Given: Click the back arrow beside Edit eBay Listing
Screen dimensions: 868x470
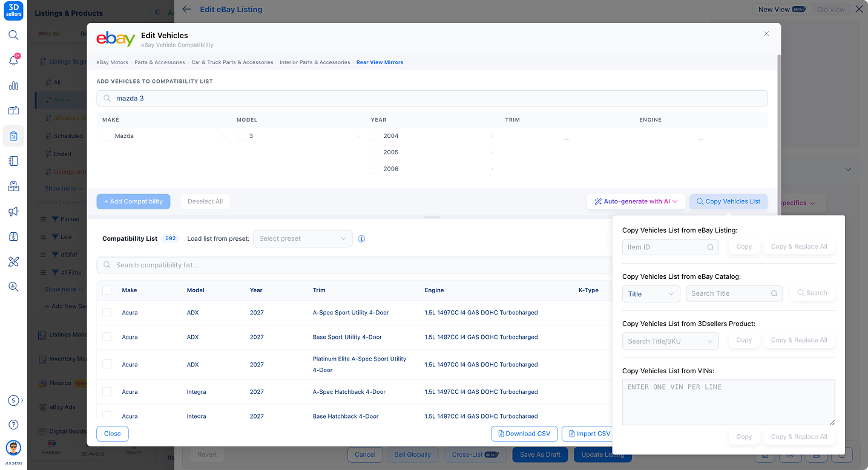Looking at the screenshot, I should coord(186,10).
